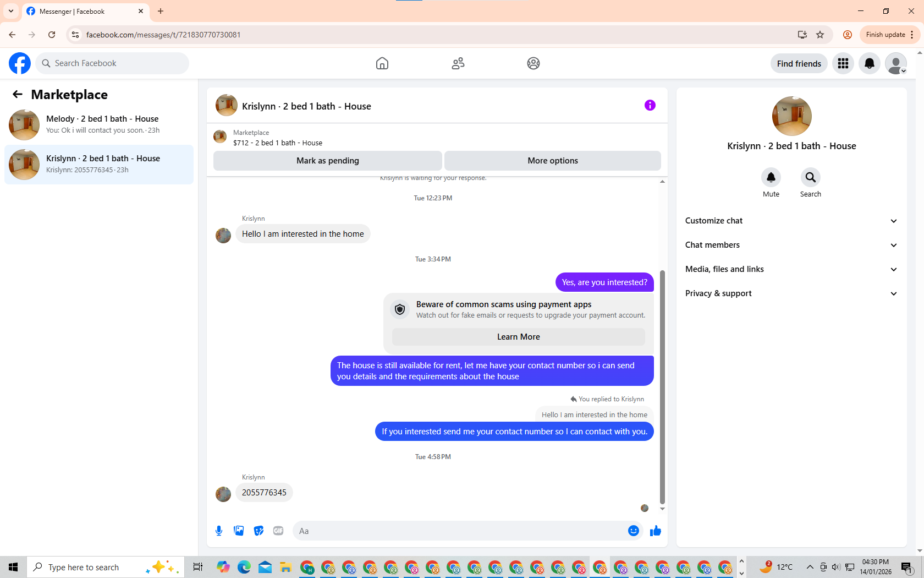Click Windows taskbar search box
Viewport: 924px width, 578px height.
[105, 567]
